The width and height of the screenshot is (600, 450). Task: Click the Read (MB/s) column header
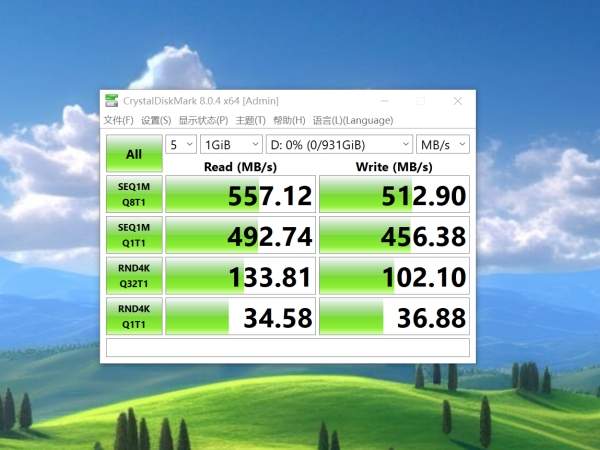coord(240,167)
